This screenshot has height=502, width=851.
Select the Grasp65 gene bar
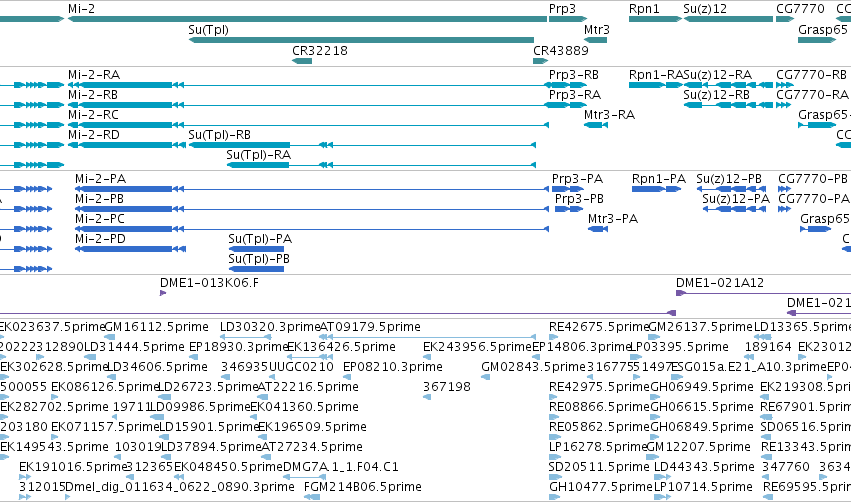[817, 40]
